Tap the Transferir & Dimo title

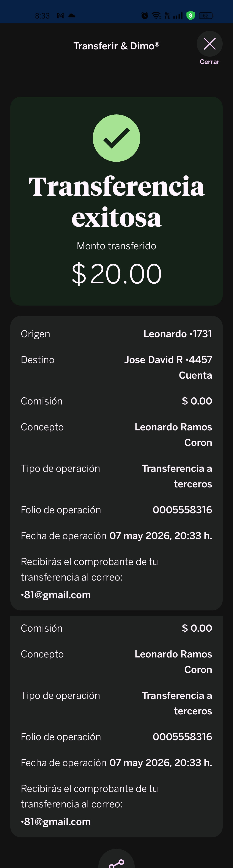(116, 46)
